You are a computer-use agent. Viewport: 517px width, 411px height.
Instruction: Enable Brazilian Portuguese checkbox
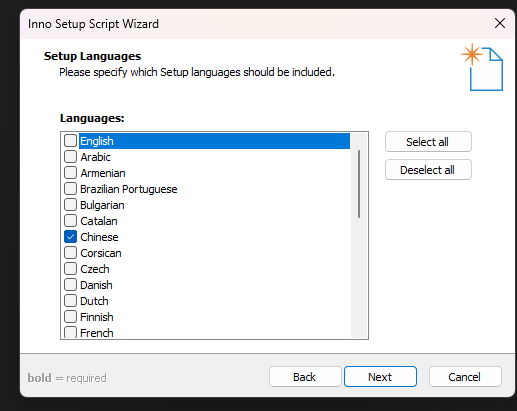pyautogui.click(x=70, y=189)
